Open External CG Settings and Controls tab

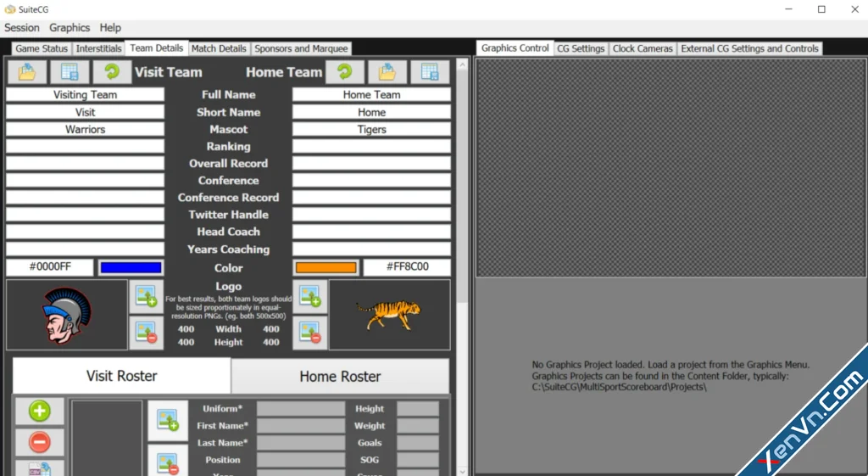[749, 48]
